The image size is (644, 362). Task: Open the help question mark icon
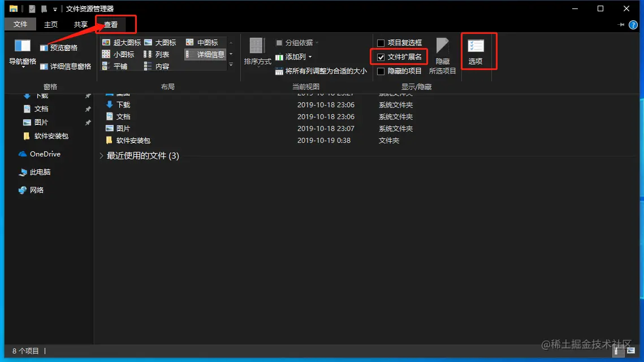(x=633, y=25)
